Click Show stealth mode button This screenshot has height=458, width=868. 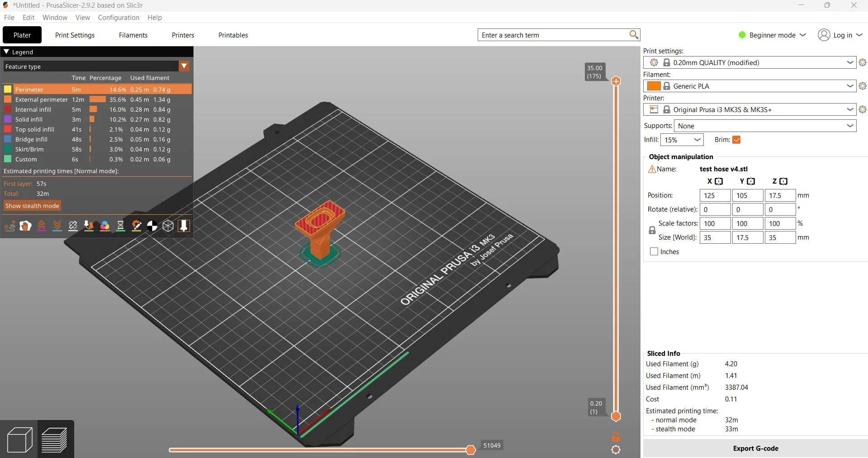click(x=32, y=206)
